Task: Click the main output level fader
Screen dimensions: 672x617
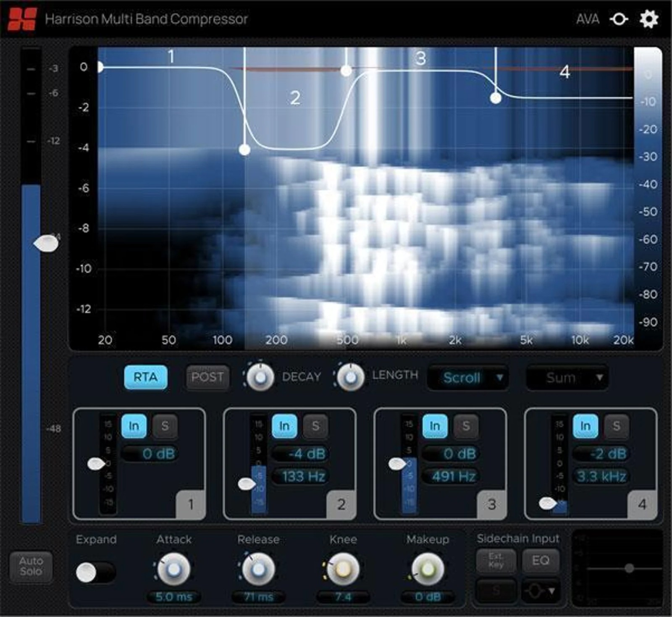Action: pos(46,244)
